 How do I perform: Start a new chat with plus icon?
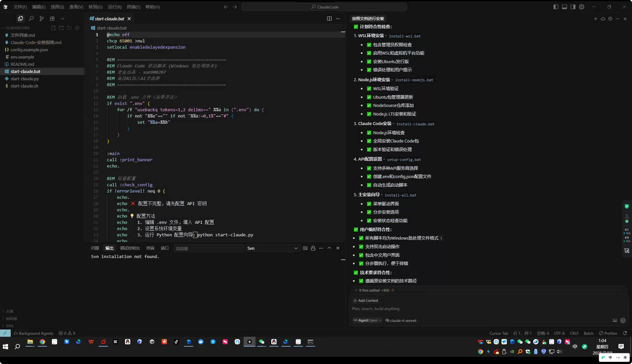tap(595, 19)
